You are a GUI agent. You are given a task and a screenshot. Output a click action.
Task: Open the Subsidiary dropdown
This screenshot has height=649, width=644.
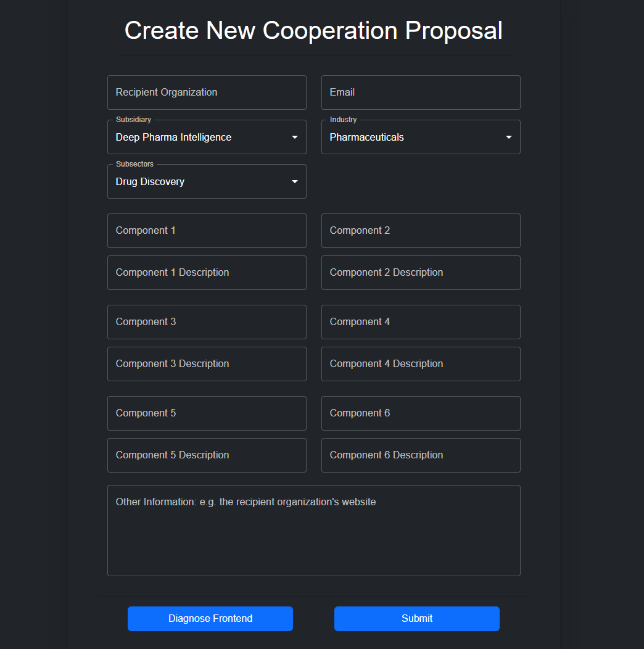click(207, 137)
